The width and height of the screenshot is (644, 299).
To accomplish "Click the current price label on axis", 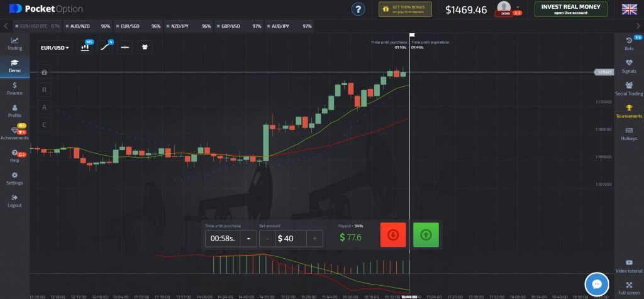I will point(604,72).
